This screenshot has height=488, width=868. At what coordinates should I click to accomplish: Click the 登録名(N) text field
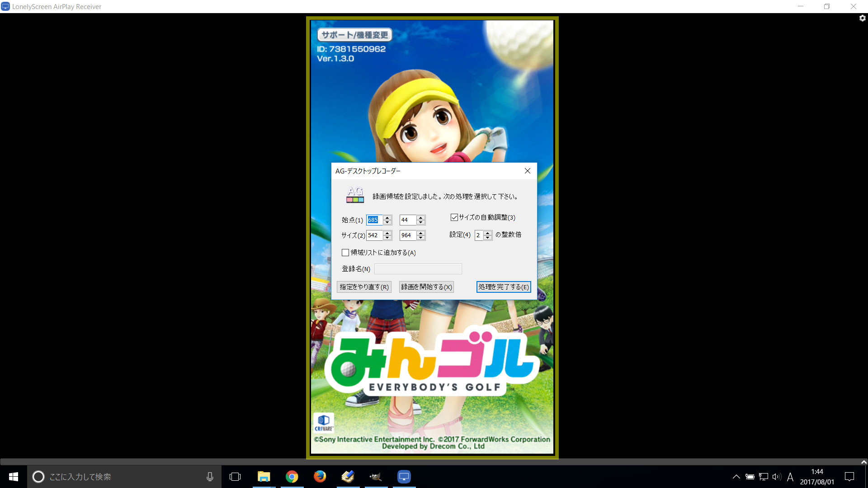tap(418, 269)
